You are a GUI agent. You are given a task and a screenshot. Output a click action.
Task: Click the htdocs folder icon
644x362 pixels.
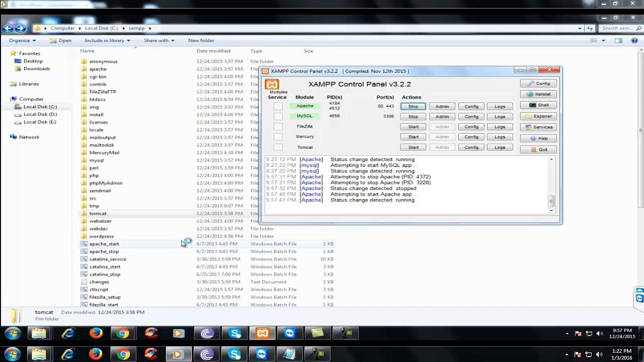pyautogui.click(x=84, y=99)
